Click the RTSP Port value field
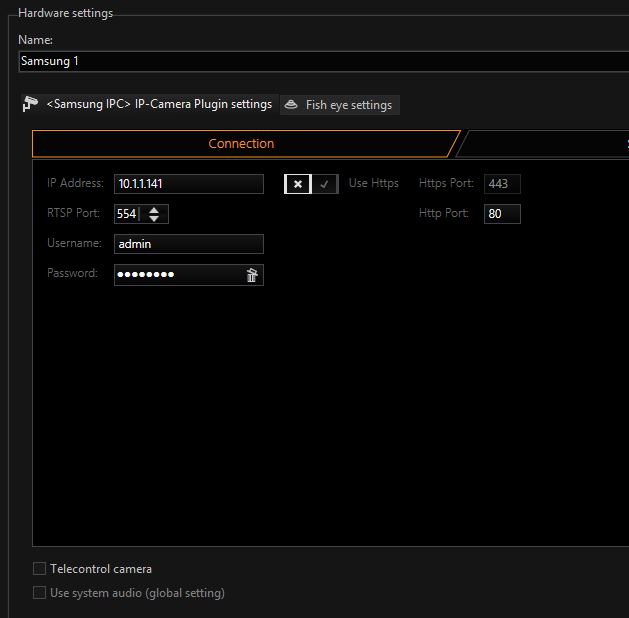The height and width of the screenshot is (618, 629). coord(127,214)
